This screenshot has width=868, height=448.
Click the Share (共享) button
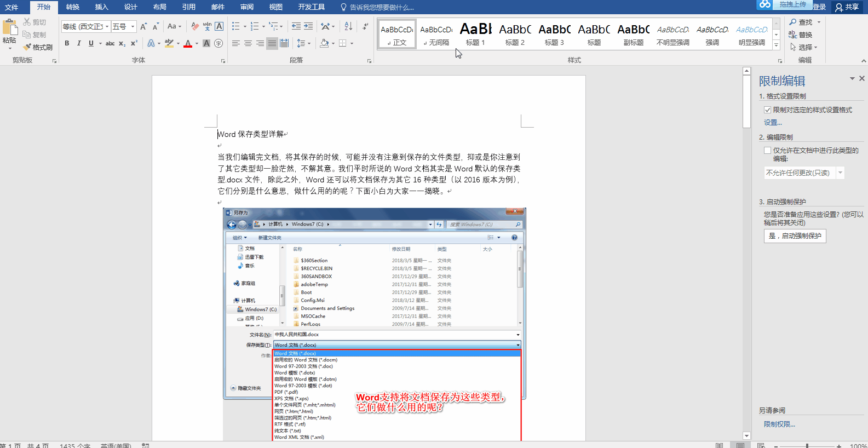[x=847, y=7]
